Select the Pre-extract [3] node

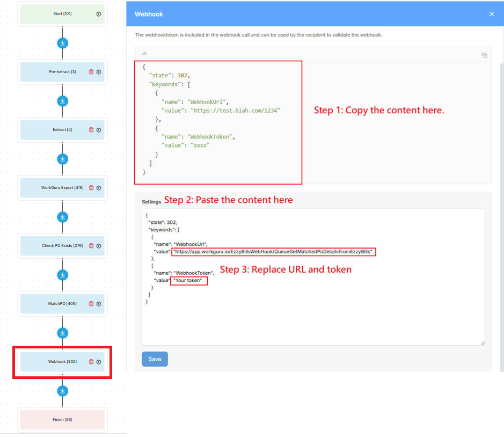(62, 72)
